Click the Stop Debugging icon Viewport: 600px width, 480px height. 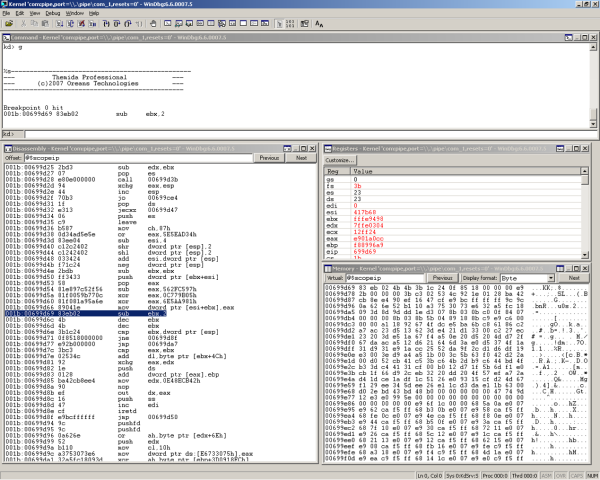coord(81,24)
